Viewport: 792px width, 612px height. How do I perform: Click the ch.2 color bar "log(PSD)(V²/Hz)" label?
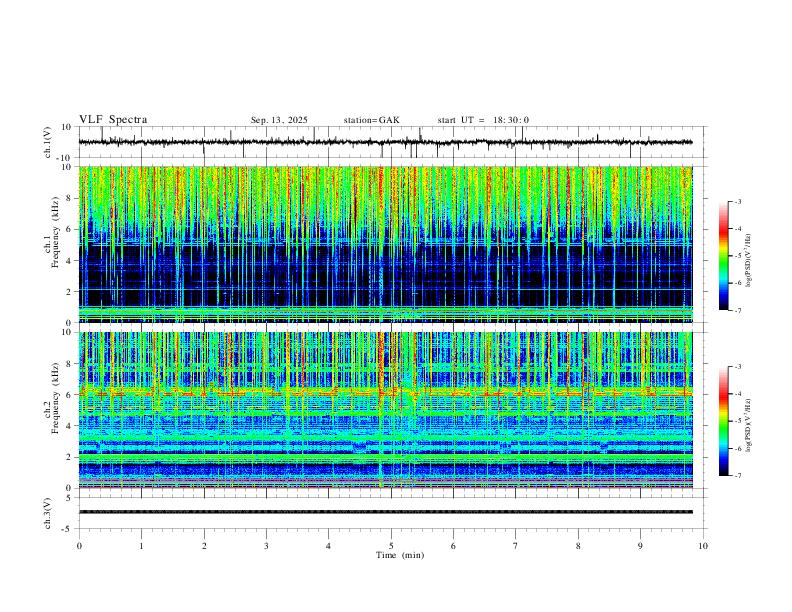point(748,425)
